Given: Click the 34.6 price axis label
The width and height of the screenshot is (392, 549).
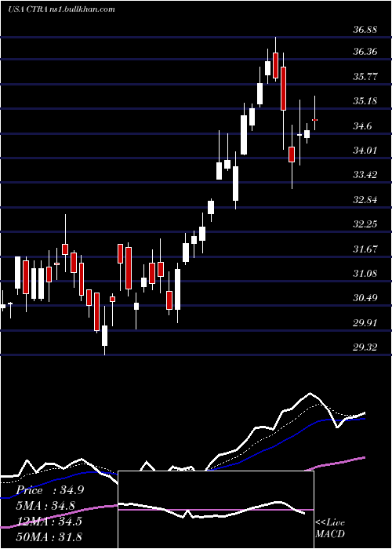Looking at the screenshot, I should (362, 126).
